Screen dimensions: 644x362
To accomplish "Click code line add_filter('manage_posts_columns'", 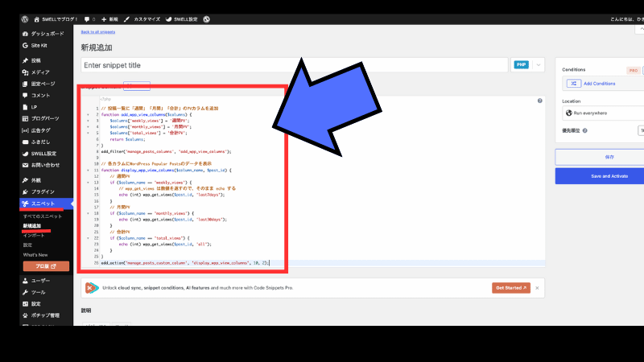I will coord(167,151).
